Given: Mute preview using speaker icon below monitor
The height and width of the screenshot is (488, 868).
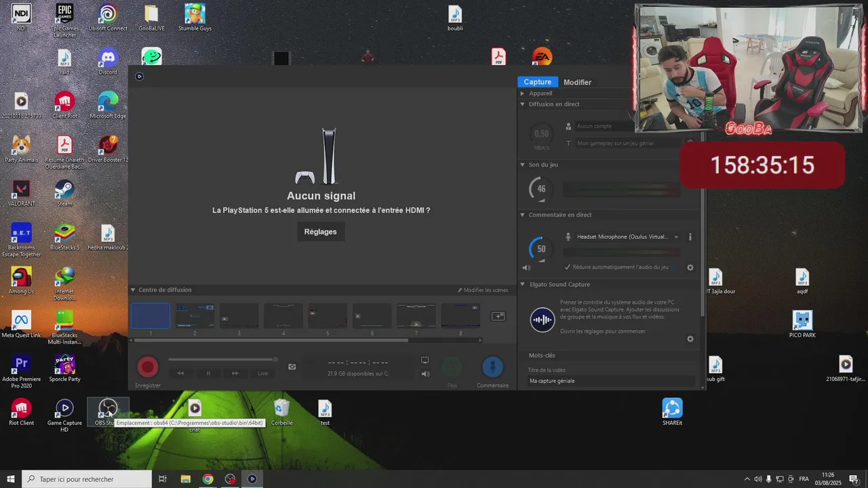Looking at the screenshot, I should coord(425,373).
